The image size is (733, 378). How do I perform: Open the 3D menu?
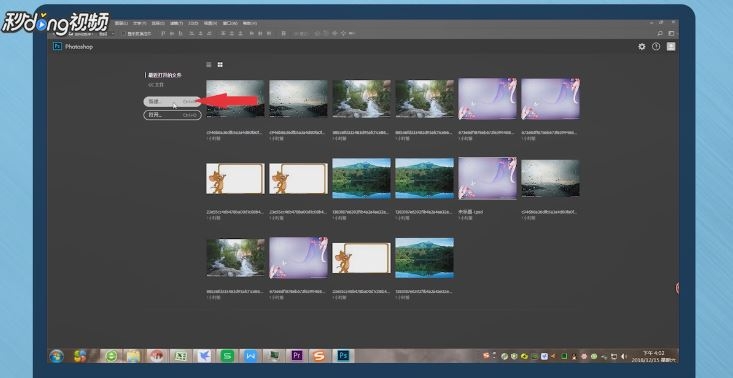194,23
